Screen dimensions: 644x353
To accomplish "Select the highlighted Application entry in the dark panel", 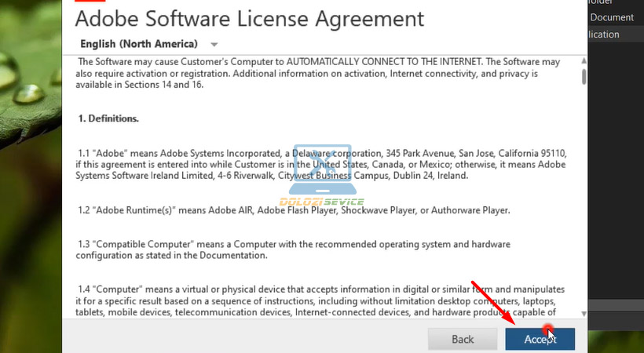I will click(x=604, y=35).
